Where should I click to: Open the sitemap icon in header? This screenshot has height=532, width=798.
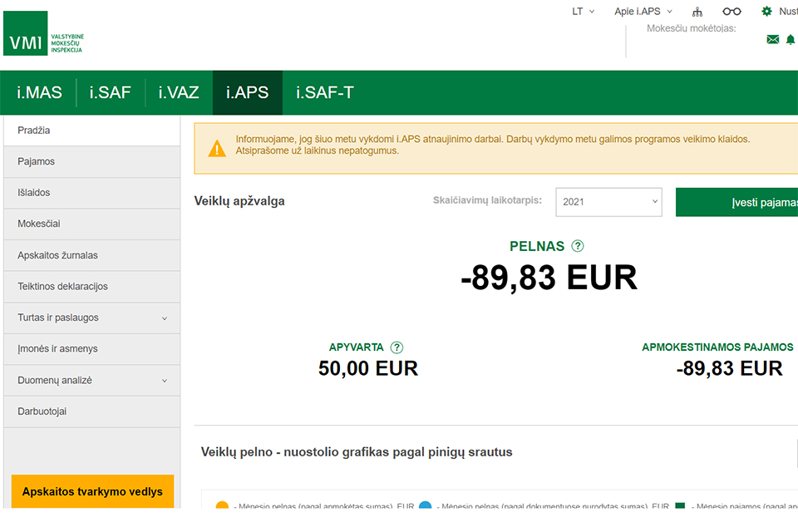coord(697,12)
